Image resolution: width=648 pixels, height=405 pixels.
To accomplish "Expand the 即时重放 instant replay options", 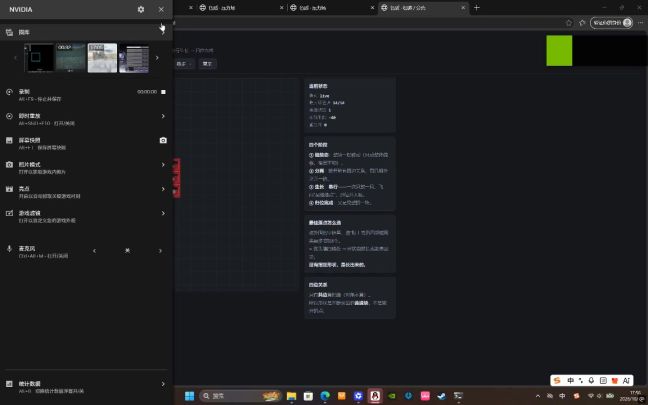I will [x=163, y=116].
